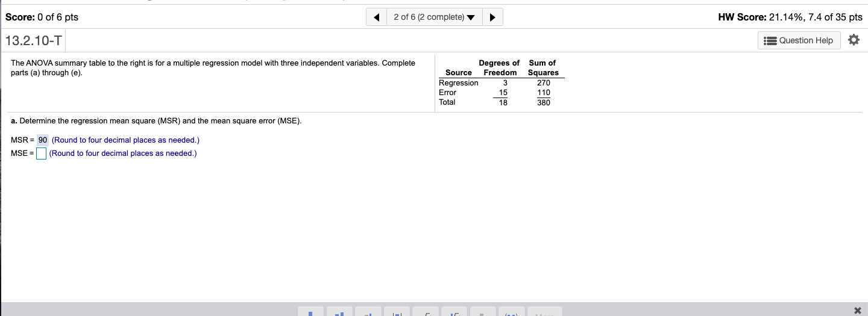Click the Sum of Squares value 110
This screenshot has height=316, width=868.
pyautogui.click(x=544, y=93)
